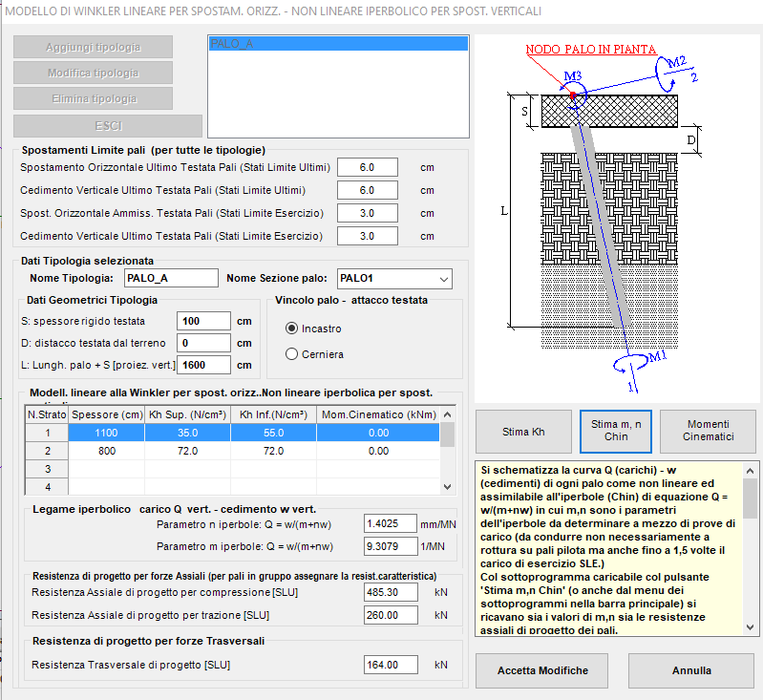Click the help text scroll-up arrow
The height and width of the screenshot is (700, 763).
click(x=750, y=471)
